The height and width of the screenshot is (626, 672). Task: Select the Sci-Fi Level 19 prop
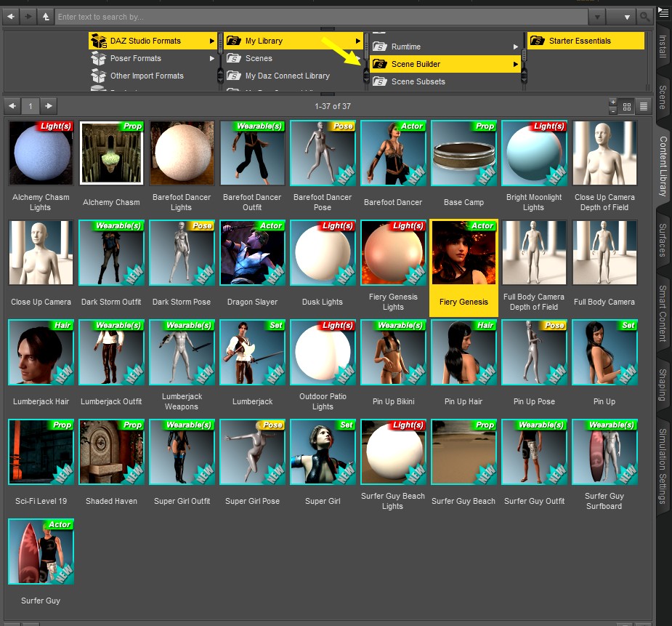41,452
